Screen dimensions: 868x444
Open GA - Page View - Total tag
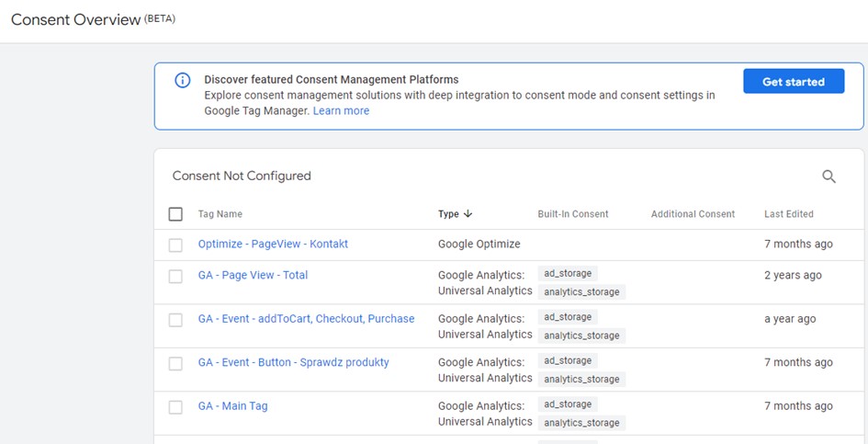coord(253,275)
